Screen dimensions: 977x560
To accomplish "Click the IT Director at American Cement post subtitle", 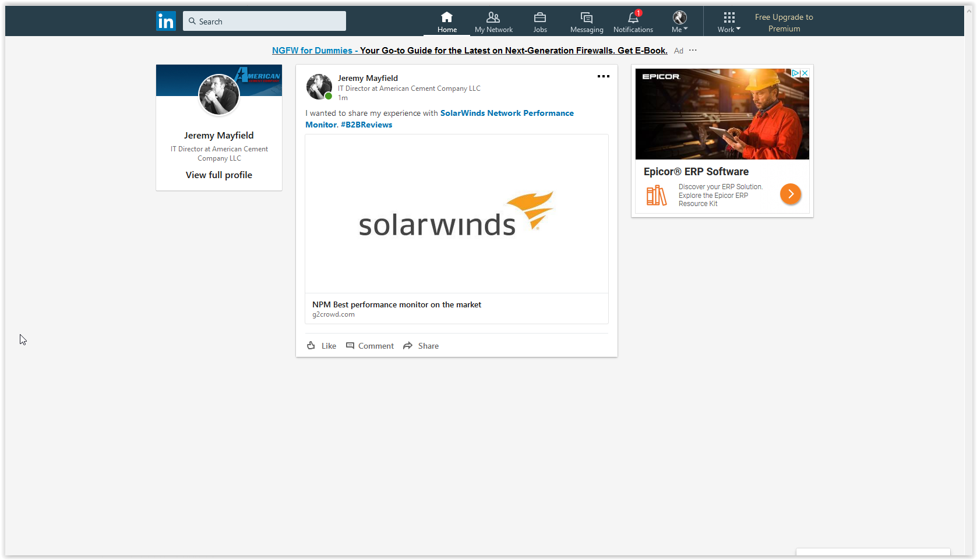I will click(409, 88).
